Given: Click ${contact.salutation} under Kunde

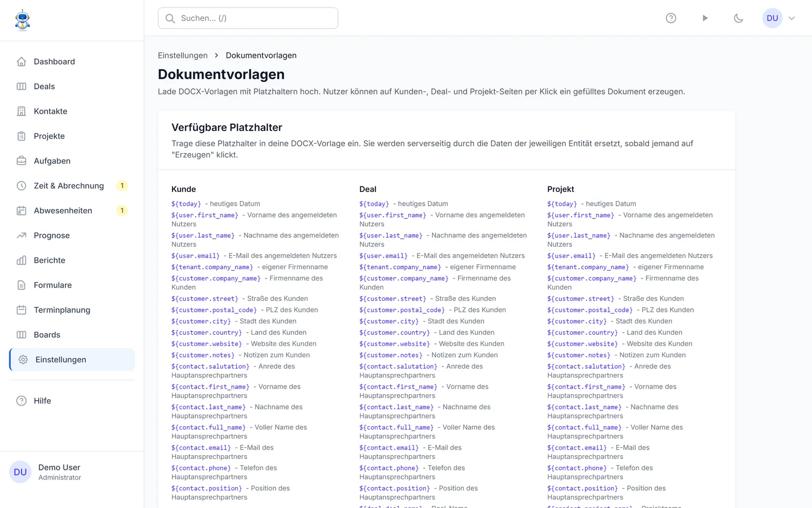Looking at the screenshot, I should 211,366.
